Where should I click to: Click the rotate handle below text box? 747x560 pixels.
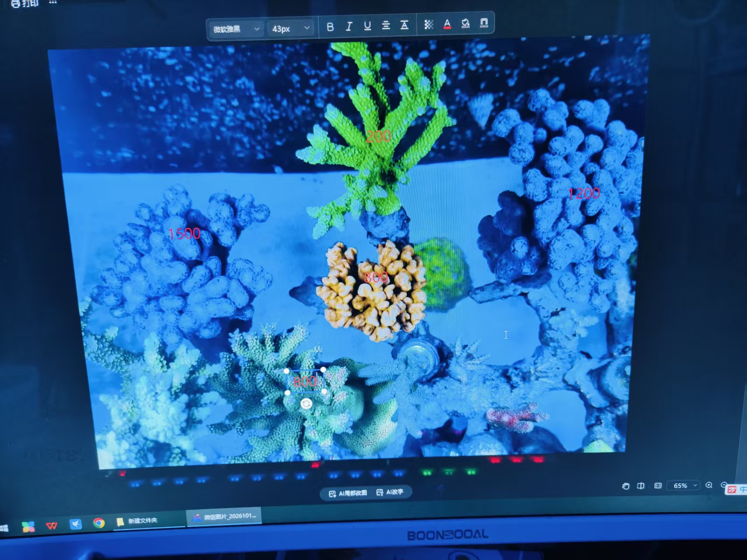[x=307, y=404]
